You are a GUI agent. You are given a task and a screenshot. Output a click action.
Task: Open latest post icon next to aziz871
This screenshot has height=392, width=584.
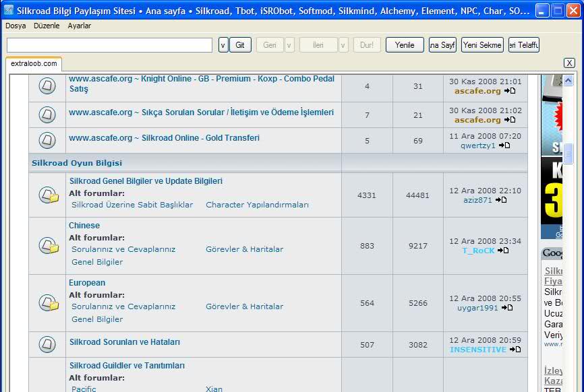(x=501, y=200)
